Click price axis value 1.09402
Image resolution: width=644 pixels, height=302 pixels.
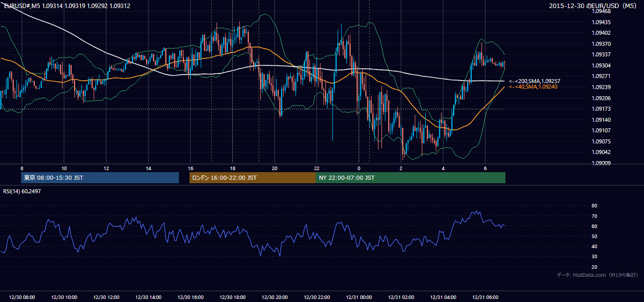pos(600,33)
